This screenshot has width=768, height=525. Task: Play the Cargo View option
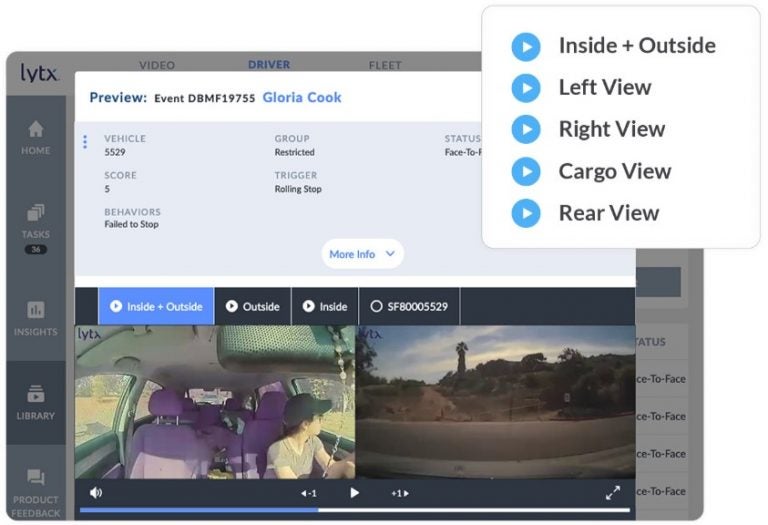pyautogui.click(x=525, y=171)
